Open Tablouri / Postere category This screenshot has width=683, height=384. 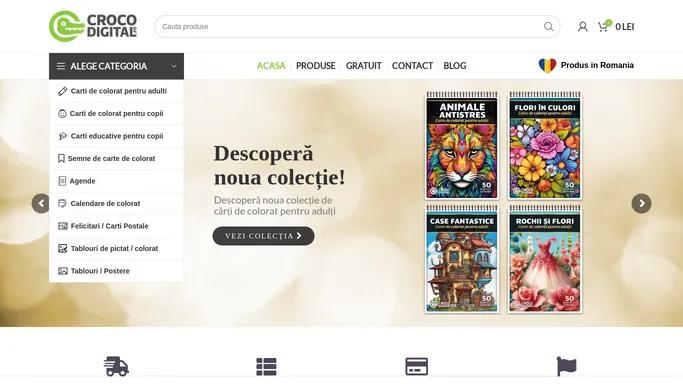click(116, 271)
